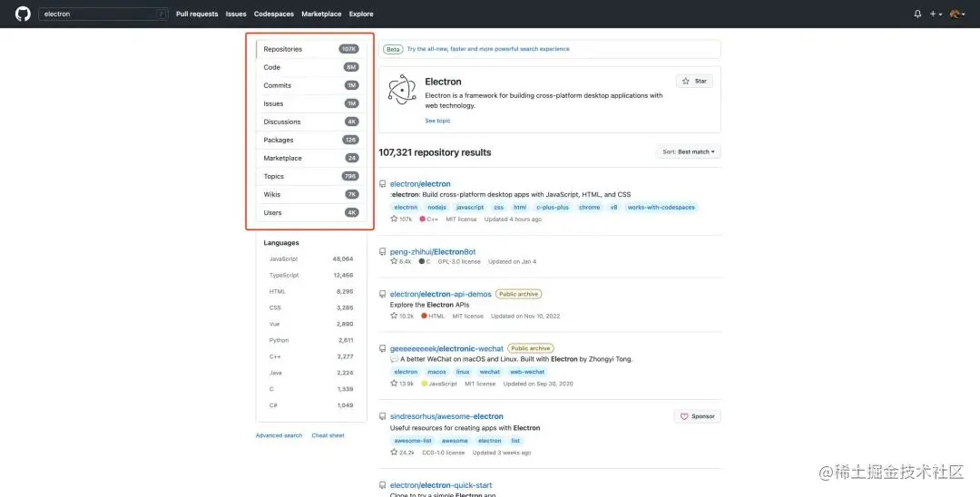Open the Sort: Best match dropdown
980x497 pixels.
688,151
